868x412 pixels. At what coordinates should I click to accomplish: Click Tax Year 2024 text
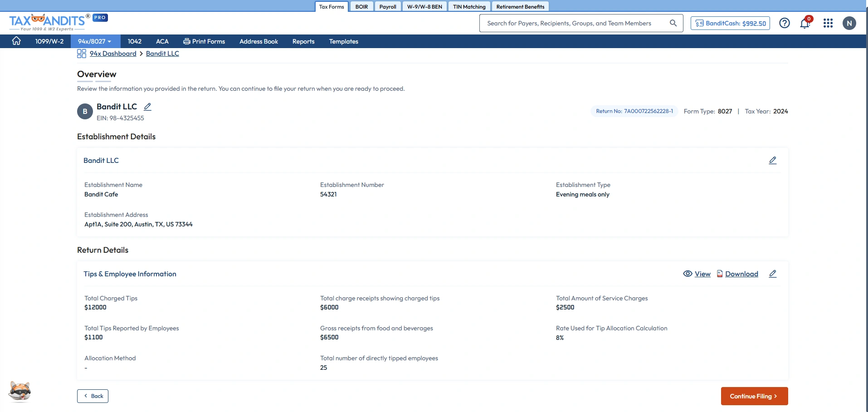point(766,111)
